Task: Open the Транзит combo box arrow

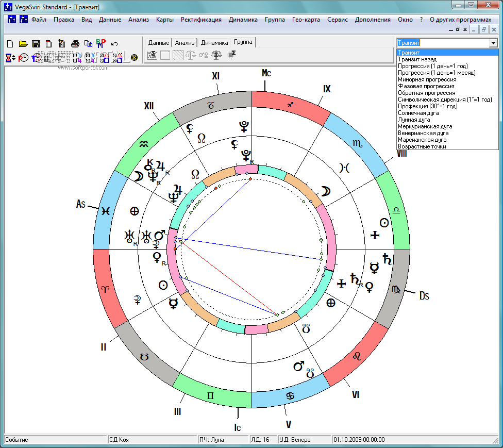Action: (493, 43)
